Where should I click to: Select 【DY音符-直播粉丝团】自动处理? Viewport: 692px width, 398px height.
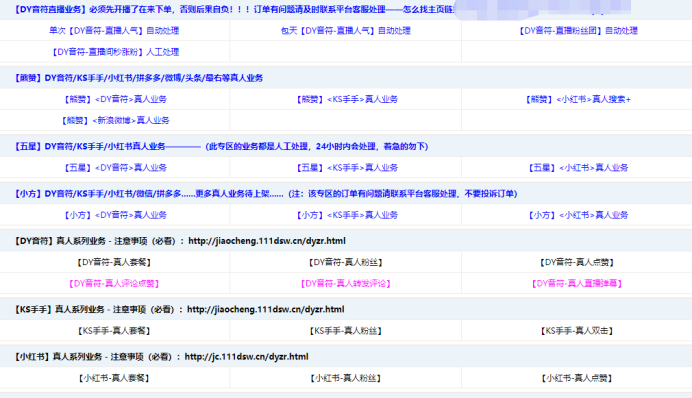click(x=577, y=30)
